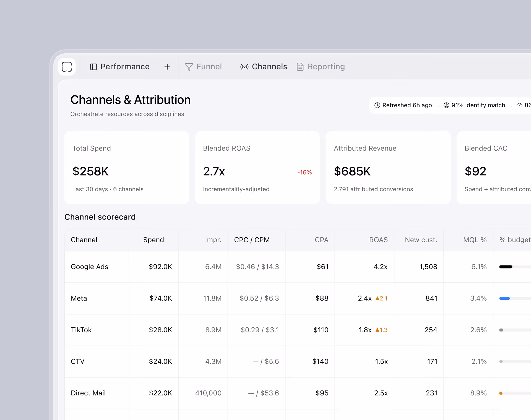Click the $258K total spend figure
The width and height of the screenshot is (531, 420).
pyautogui.click(x=90, y=171)
